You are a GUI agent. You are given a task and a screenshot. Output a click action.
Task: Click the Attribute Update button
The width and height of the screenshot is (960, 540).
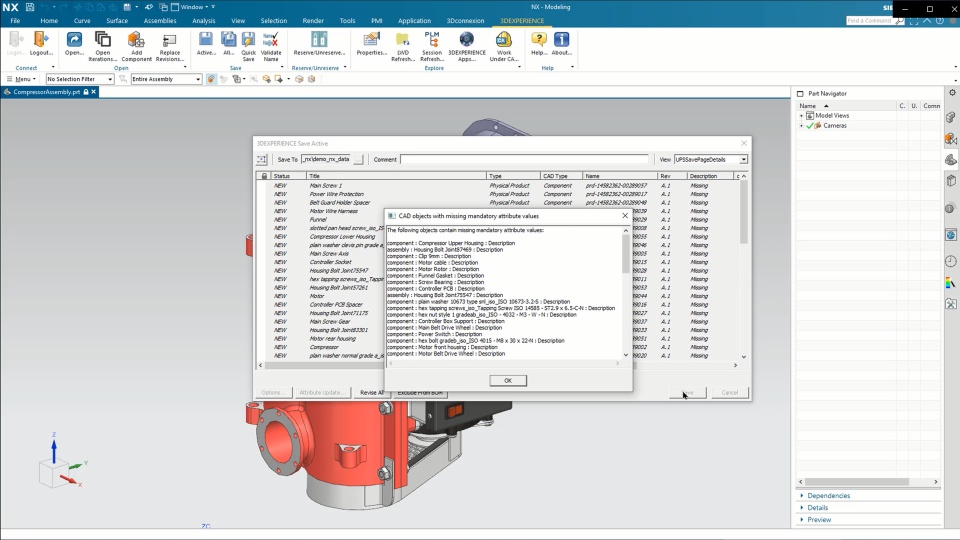tap(321, 392)
